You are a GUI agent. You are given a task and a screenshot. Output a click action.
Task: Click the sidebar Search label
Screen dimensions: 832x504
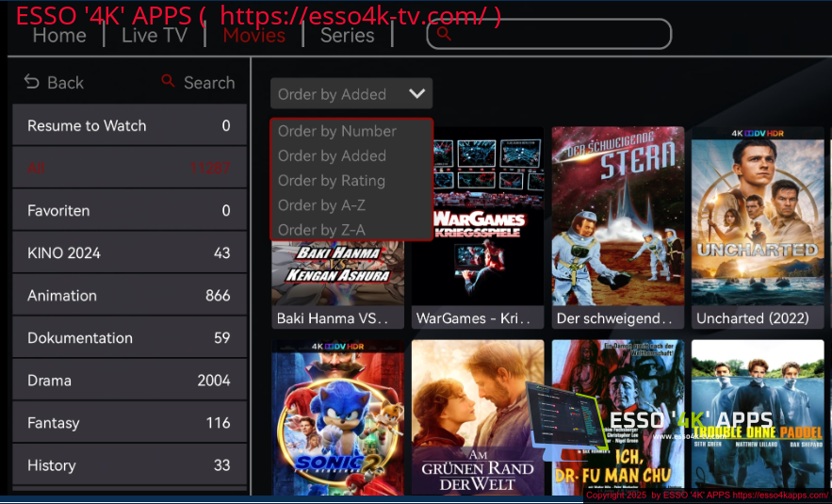click(209, 83)
